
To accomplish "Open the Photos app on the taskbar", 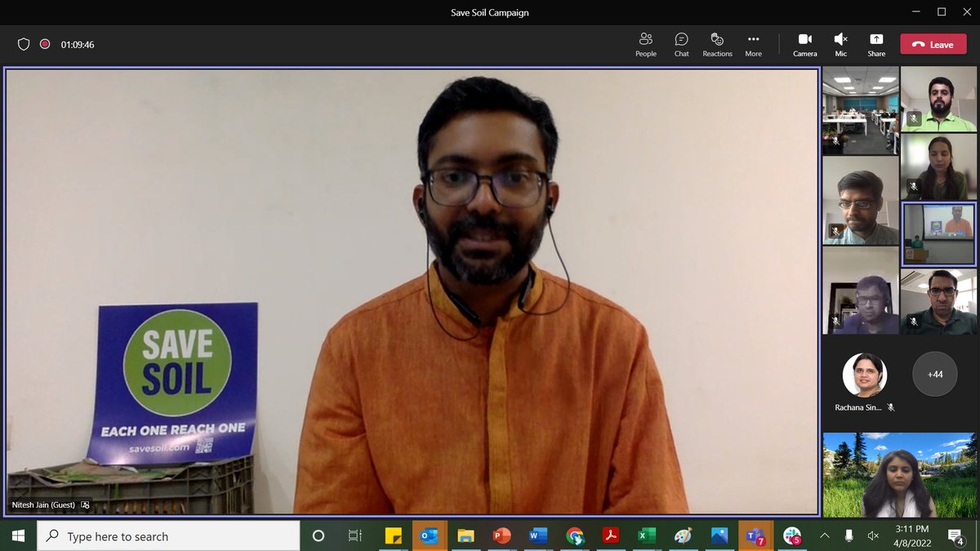I will pos(719,535).
